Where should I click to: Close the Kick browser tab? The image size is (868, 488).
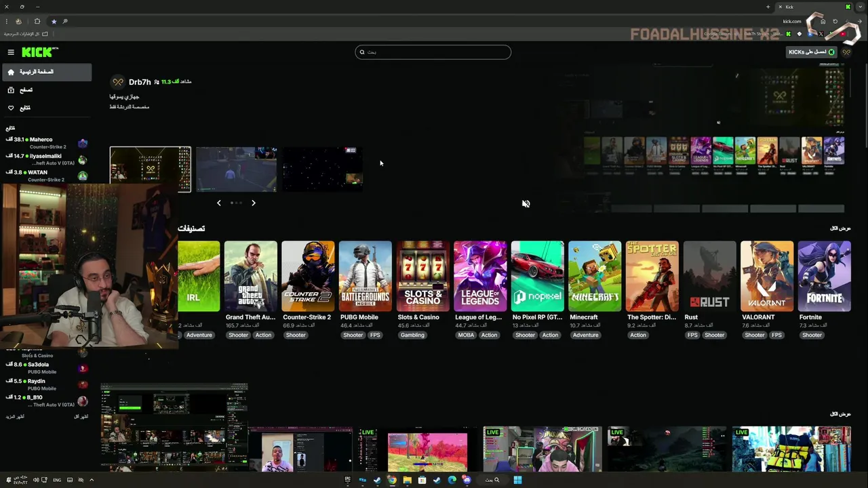click(780, 7)
